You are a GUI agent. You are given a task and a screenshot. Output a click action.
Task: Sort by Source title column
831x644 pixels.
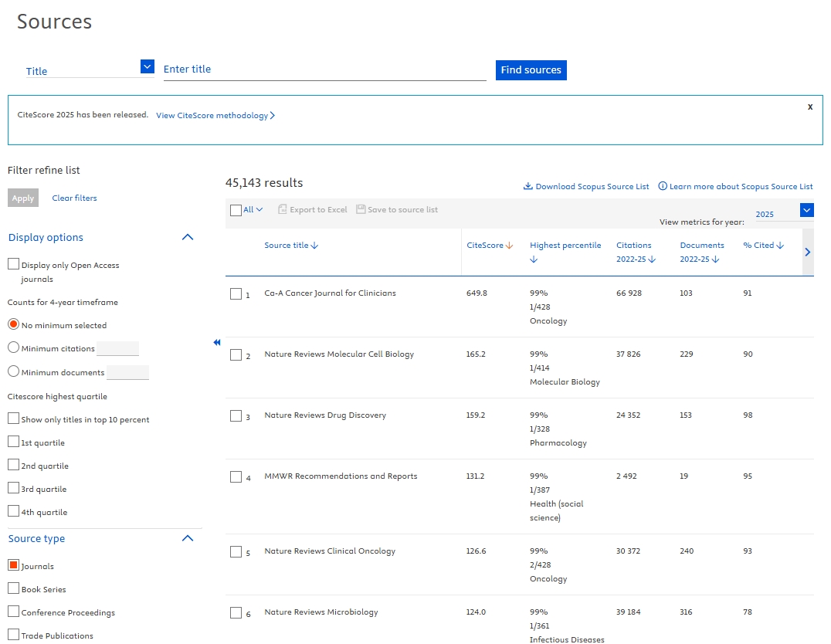(291, 246)
